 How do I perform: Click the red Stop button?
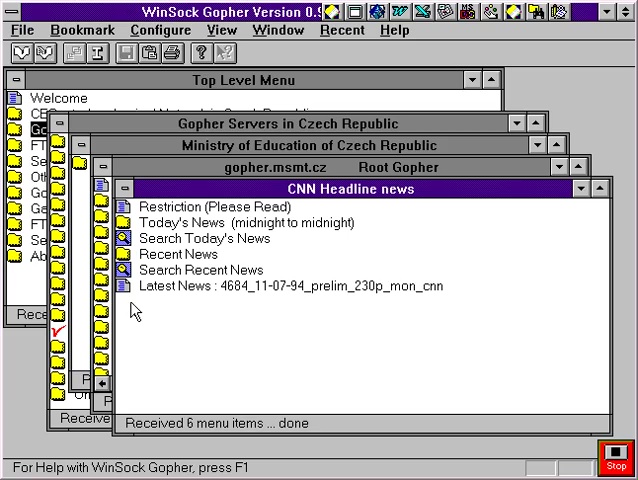tap(616, 458)
